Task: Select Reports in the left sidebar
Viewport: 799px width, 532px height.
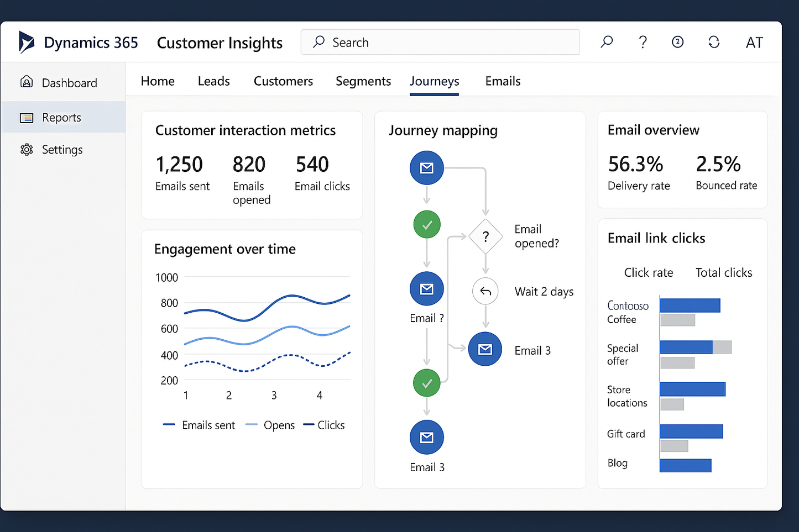Action: point(61,117)
